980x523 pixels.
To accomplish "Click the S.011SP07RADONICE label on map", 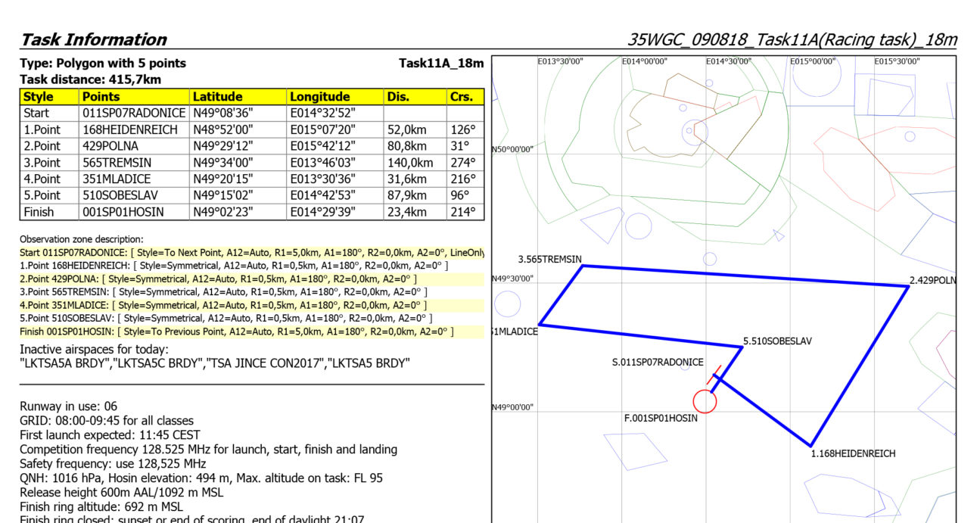I will click(x=658, y=363).
